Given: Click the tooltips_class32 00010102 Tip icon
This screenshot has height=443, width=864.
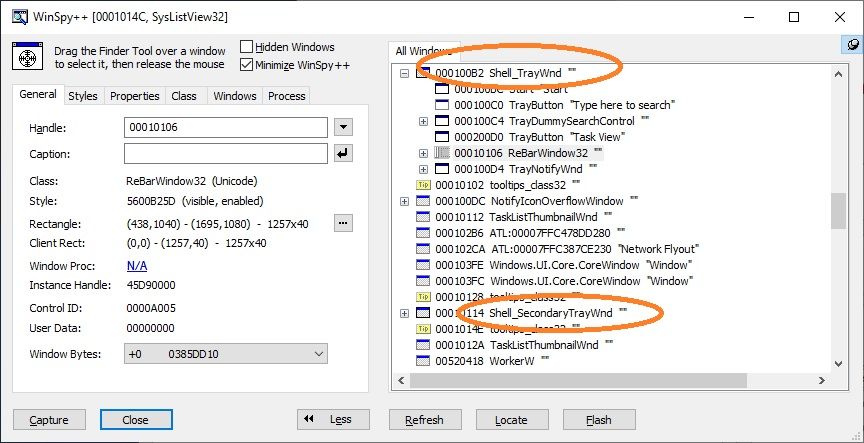Looking at the screenshot, I should click(423, 185).
